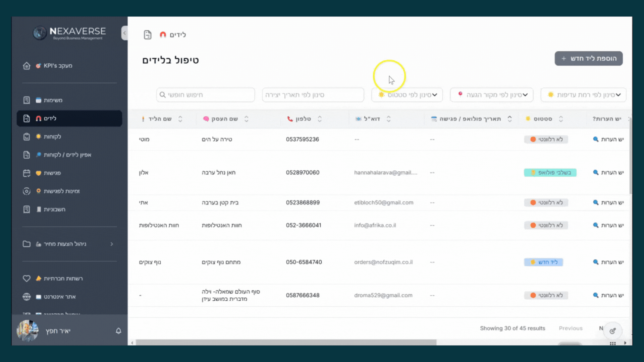The height and width of the screenshot is (362, 644).
Task: Click the globe icon for אתר אינטרנט
Action: pyautogui.click(x=26, y=297)
